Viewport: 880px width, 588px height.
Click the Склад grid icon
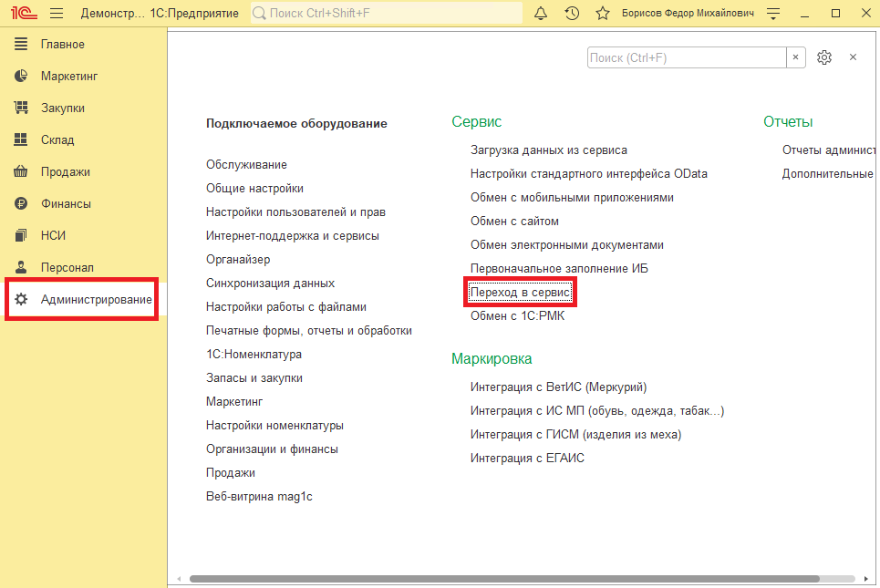tap(21, 139)
